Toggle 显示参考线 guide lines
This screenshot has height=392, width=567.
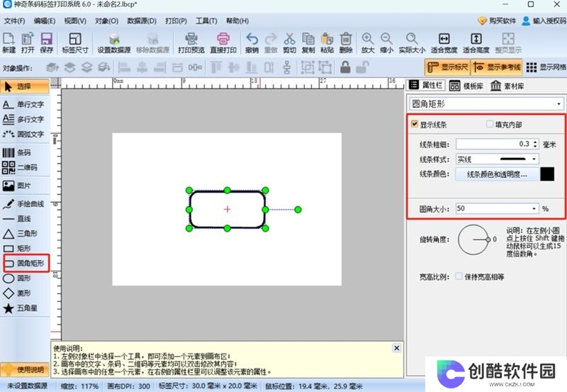point(497,67)
